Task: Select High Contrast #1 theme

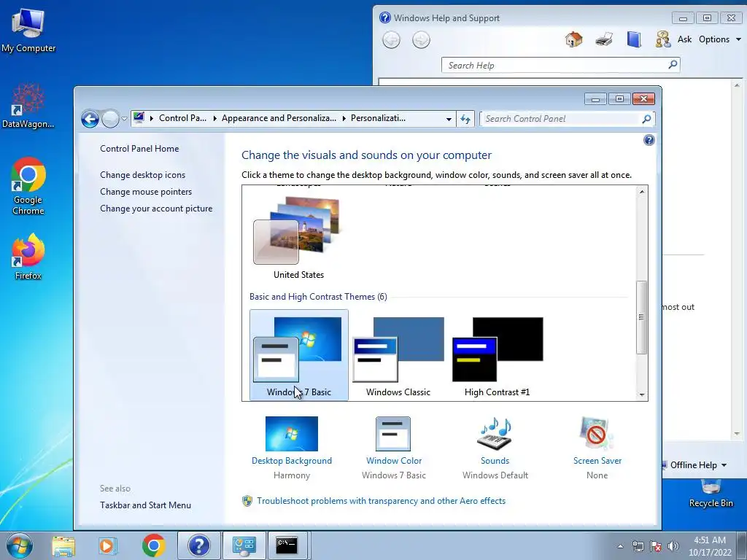Action: click(498, 355)
